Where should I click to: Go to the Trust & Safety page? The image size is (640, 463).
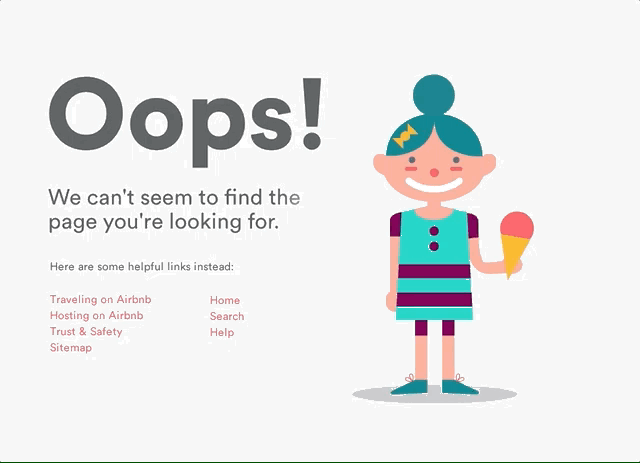click(86, 332)
